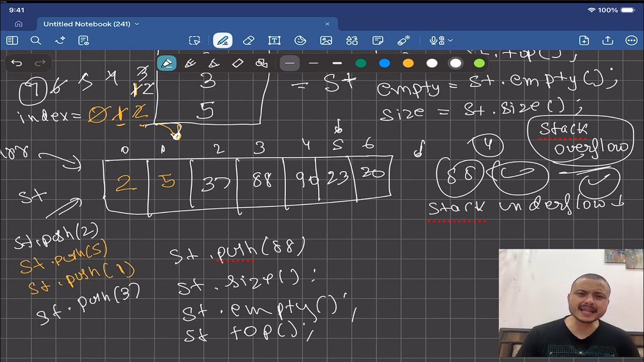The image size is (644, 362).
Task: Pick the orange color swatch
Action: coord(408,63)
